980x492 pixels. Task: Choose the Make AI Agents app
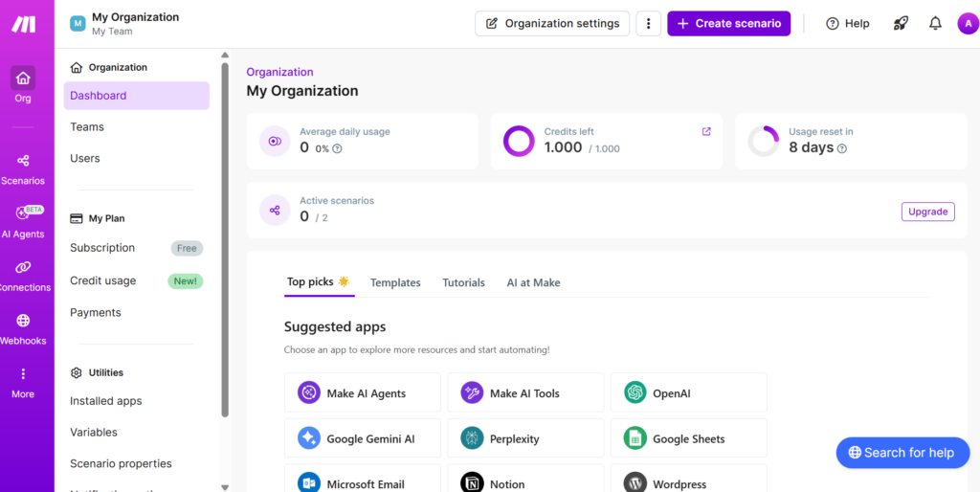(363, 393)
